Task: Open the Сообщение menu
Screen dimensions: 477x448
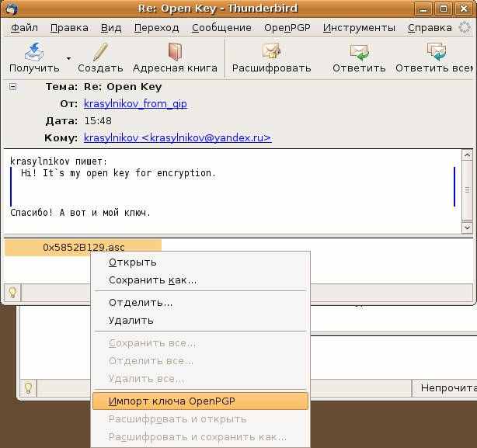Action: 221,28
